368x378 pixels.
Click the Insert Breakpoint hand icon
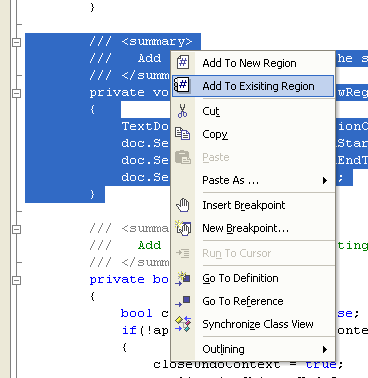pos(183,205)
